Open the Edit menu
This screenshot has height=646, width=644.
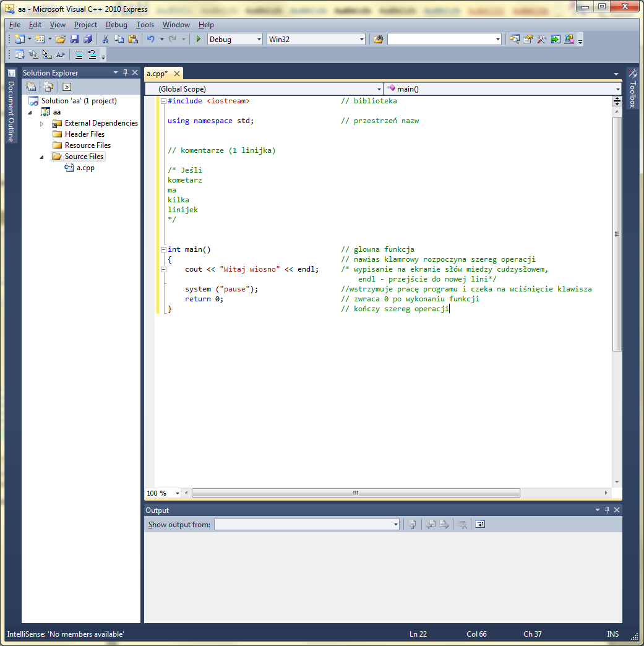[35, 25]
